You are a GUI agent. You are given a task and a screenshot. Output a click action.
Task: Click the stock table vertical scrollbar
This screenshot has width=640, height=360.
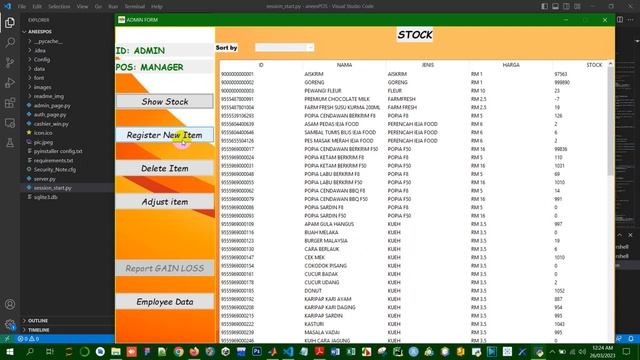[611, 121]
